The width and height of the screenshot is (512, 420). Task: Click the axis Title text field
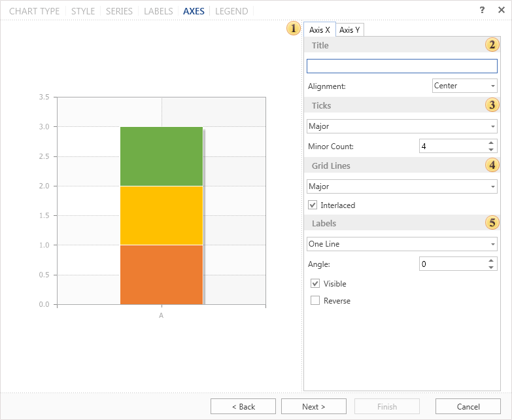pyautogui.click(x=401, y=66)
